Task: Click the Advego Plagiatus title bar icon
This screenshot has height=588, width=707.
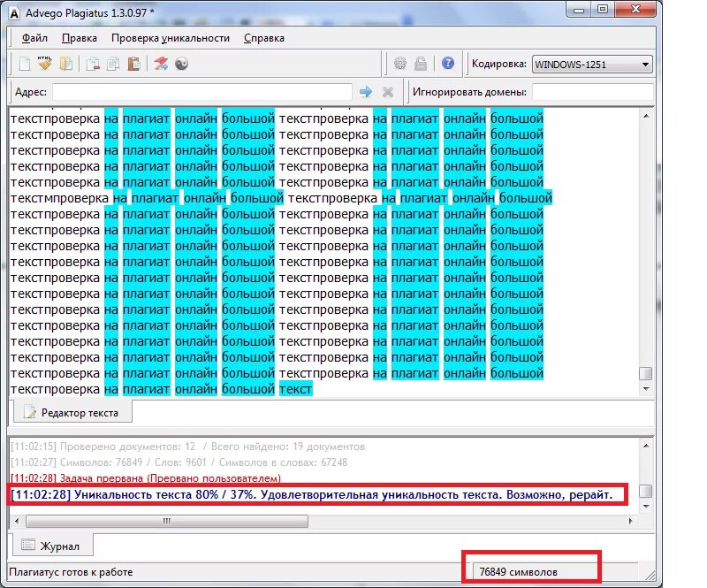Action: point(14,13)
